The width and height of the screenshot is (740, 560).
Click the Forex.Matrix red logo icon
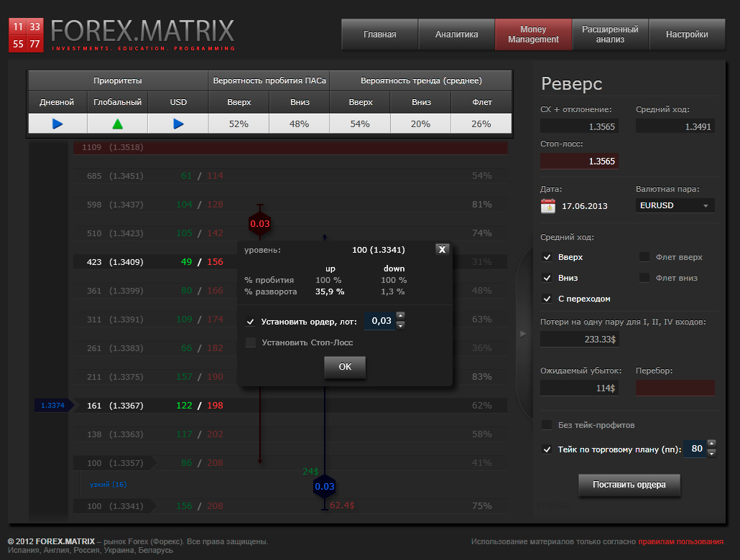click(x=26, y=35)
